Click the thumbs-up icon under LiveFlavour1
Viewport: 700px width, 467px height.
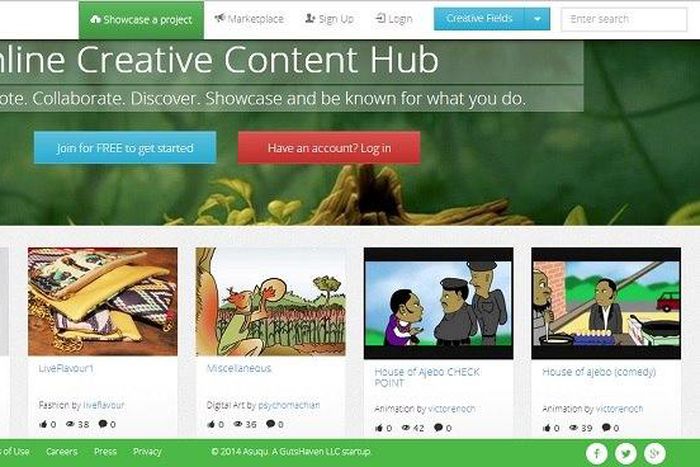coord(43,424)
